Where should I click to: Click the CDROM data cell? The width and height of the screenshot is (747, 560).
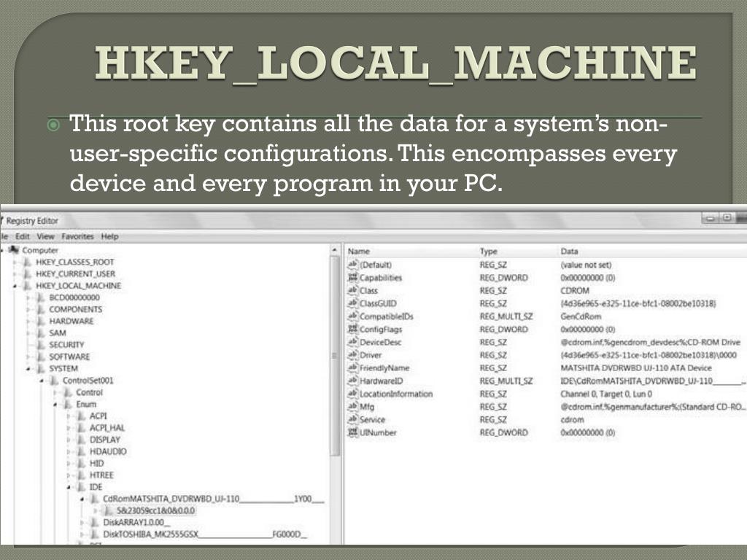(x=575, y=290)
